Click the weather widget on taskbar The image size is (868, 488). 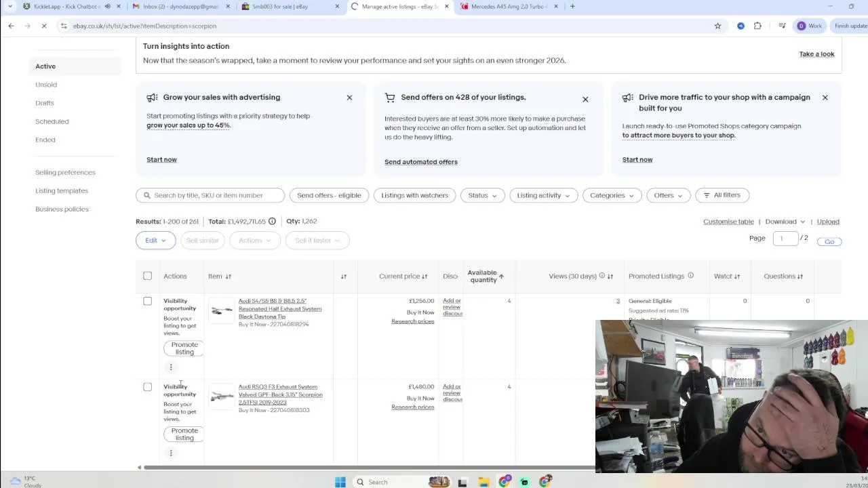tap(26, 482)
